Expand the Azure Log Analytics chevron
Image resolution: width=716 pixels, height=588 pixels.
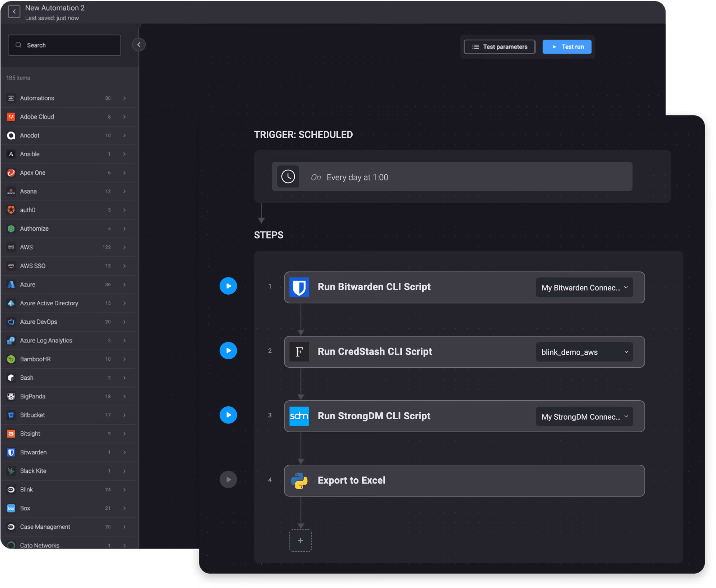(125, 340)
